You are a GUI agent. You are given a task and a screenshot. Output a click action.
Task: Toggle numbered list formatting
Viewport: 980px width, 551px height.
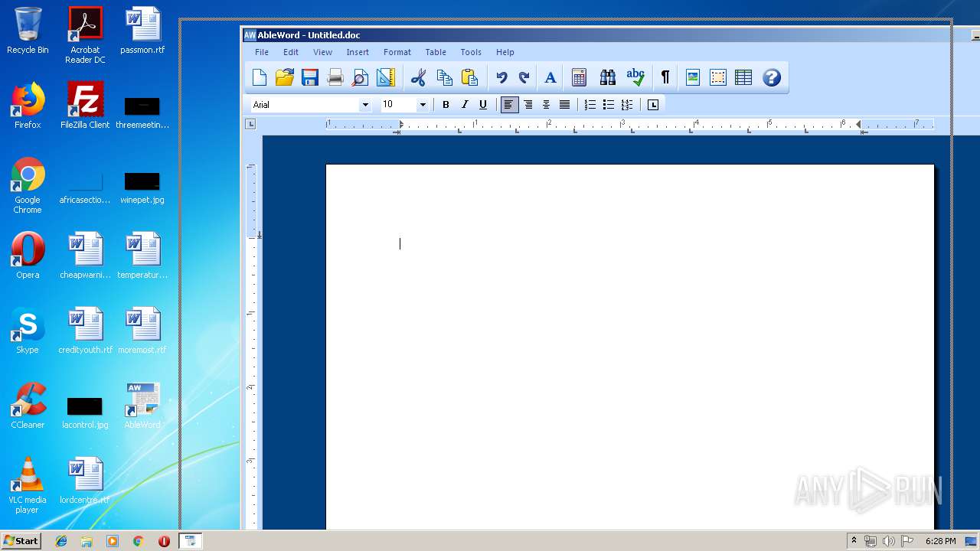click(x=590, y=105)
